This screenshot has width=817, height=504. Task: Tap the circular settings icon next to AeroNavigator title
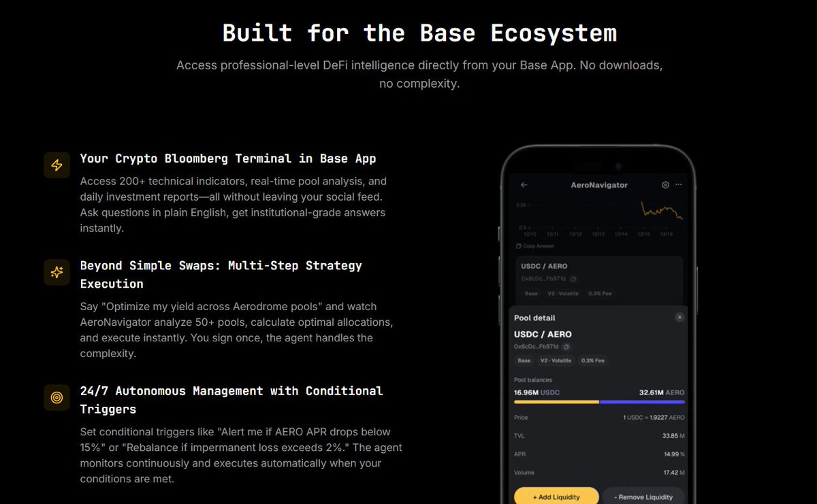665,185
